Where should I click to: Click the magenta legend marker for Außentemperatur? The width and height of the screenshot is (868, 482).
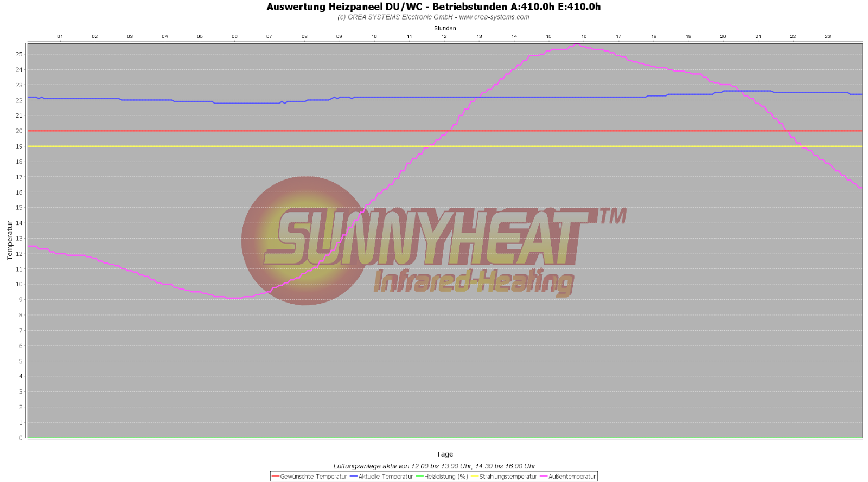[x=544, y=477]
